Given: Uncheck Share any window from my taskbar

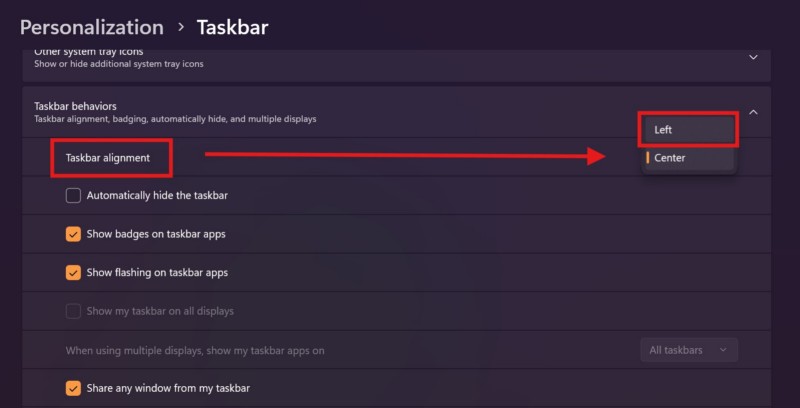Looking at the screenshot, I should click(x=73, y=388).
